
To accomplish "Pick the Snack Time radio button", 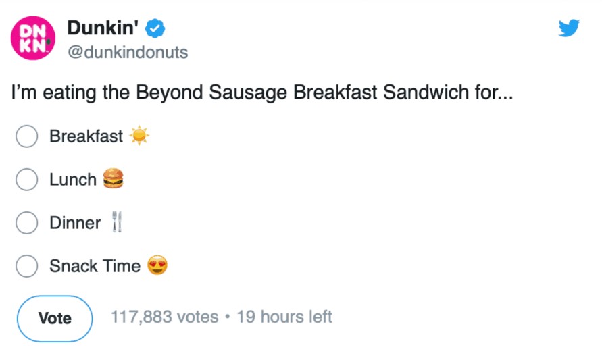I will click(x=26, y=266).
